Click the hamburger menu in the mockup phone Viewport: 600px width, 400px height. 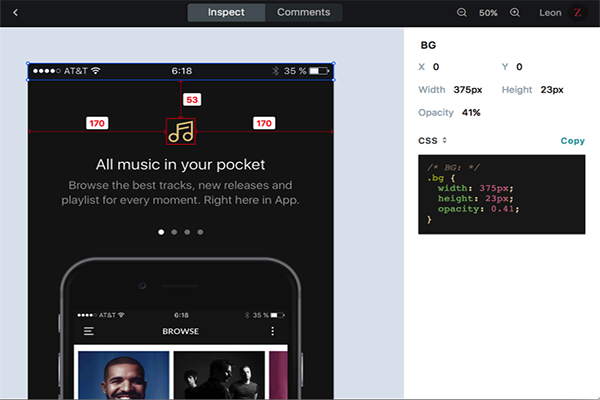(89, 331)
